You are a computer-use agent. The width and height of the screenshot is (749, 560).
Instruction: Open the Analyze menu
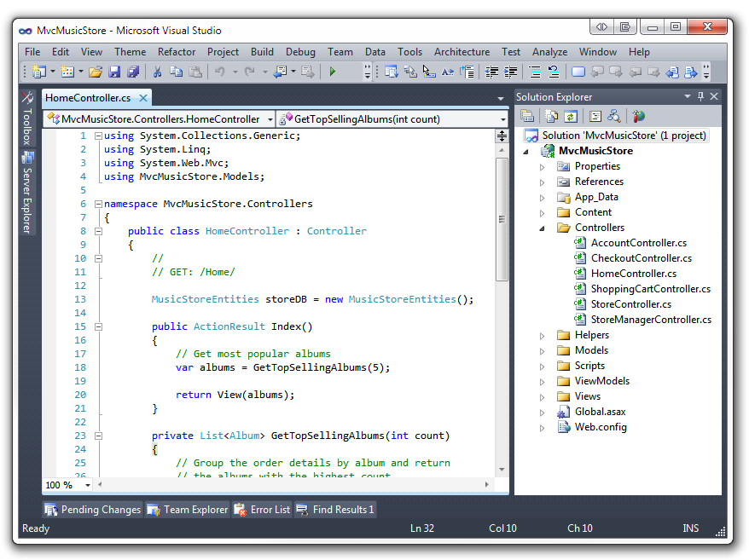550,51
